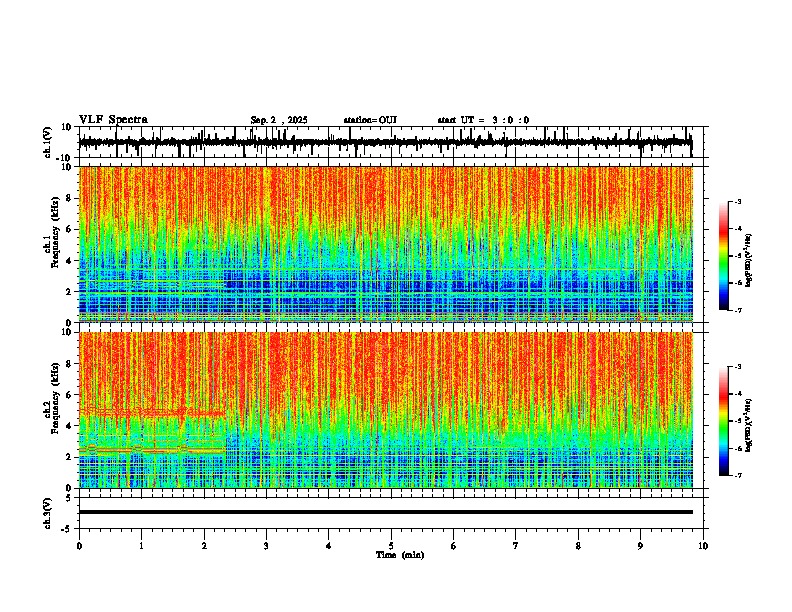
Task: Click the "2" tick on the time axis
Action: tap(204, 546)
